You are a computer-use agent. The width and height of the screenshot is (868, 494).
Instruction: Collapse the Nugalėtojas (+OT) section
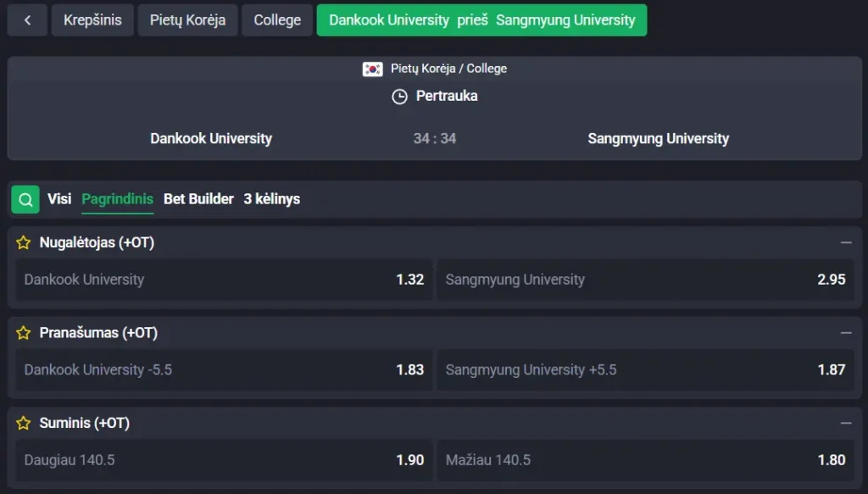tap(846, 242)
